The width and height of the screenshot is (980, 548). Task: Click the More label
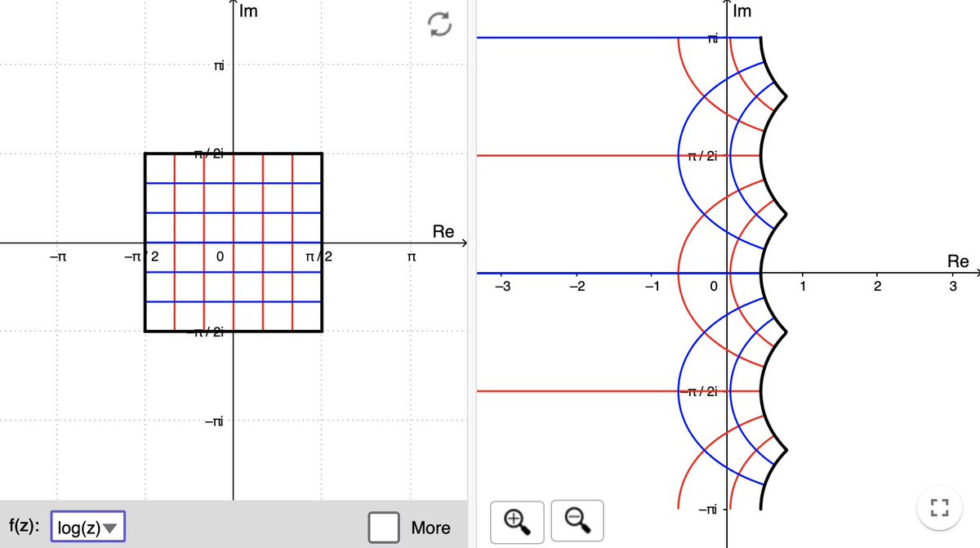tap(430, 528)
